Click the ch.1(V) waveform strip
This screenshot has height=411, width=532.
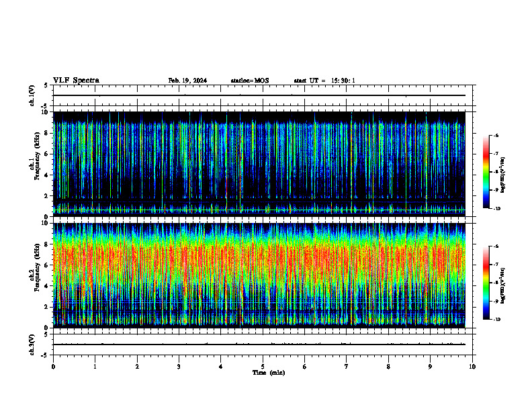coord(263,95)
